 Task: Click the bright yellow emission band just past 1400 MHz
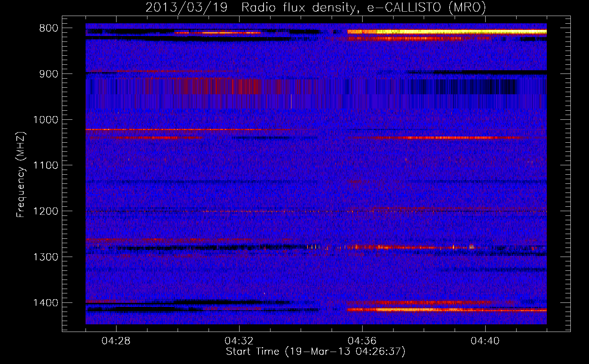(x=447, y=310)
